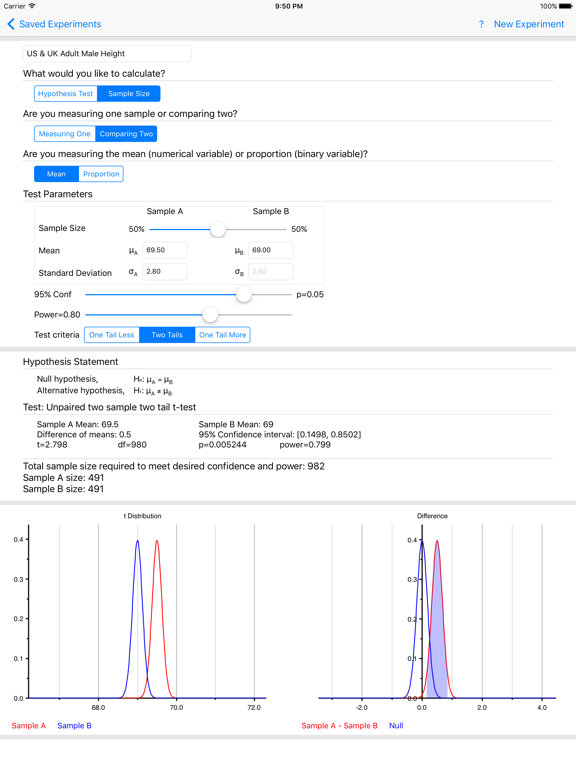Edit Sample A standard deviation field
Screen dimensions: 576x768
pos(165,271)
